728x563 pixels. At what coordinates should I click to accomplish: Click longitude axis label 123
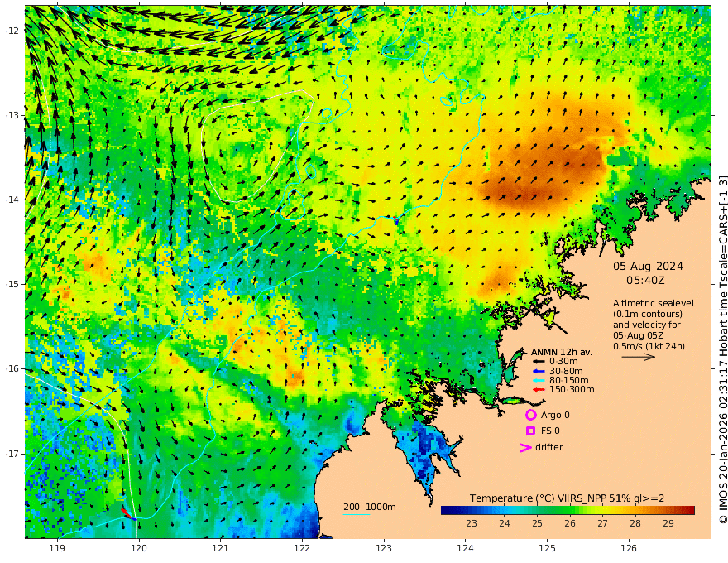pos(384,549)
